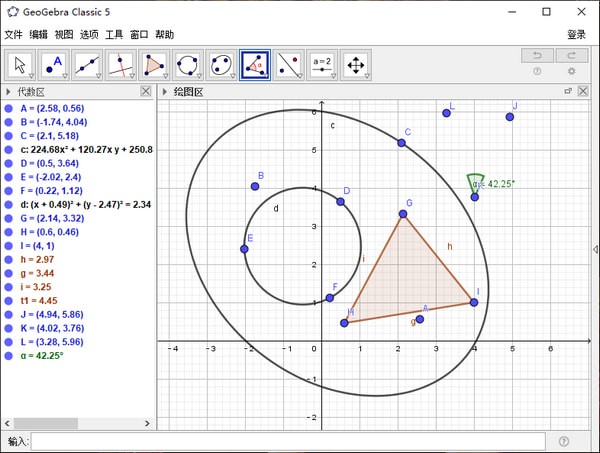This screenshot has width=600, height=453.
Task: Select the Slider a=2 tool
Action: 322,64
